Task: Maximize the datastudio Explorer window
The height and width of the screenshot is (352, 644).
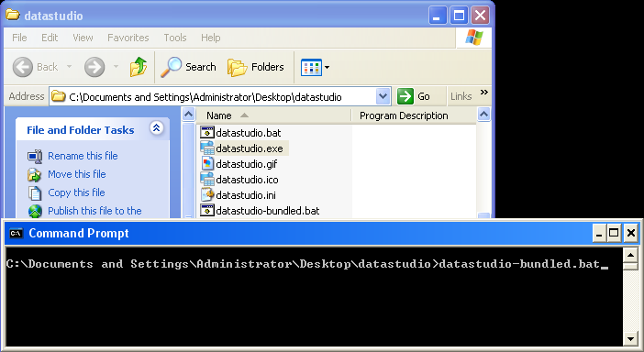Action: [x=459, y=16]
